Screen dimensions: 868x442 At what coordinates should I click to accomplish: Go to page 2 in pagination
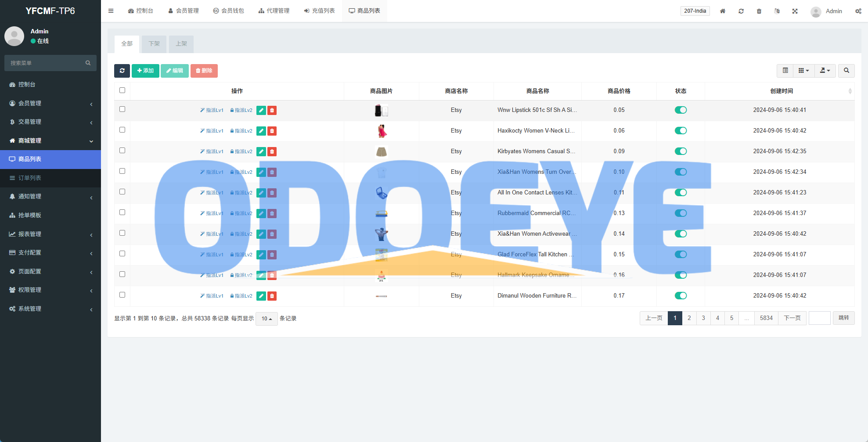pyautogui.click(x=689, y=318)
